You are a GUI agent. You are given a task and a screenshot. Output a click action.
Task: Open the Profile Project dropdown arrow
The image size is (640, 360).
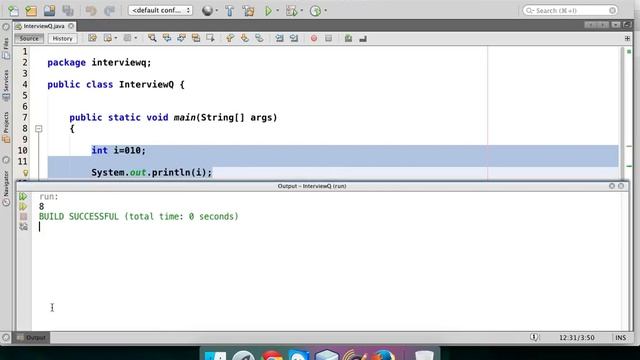coord(325,11)
